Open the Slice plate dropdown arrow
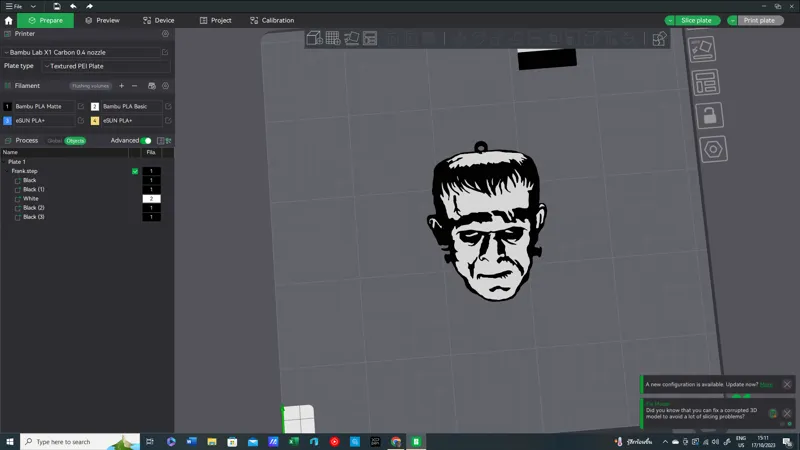The width and height of the screenshot is (800, 450). (x=669, y=20)
